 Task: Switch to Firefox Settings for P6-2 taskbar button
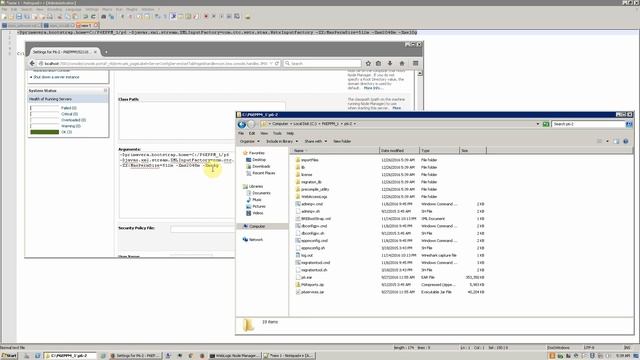tap(136, 356)
